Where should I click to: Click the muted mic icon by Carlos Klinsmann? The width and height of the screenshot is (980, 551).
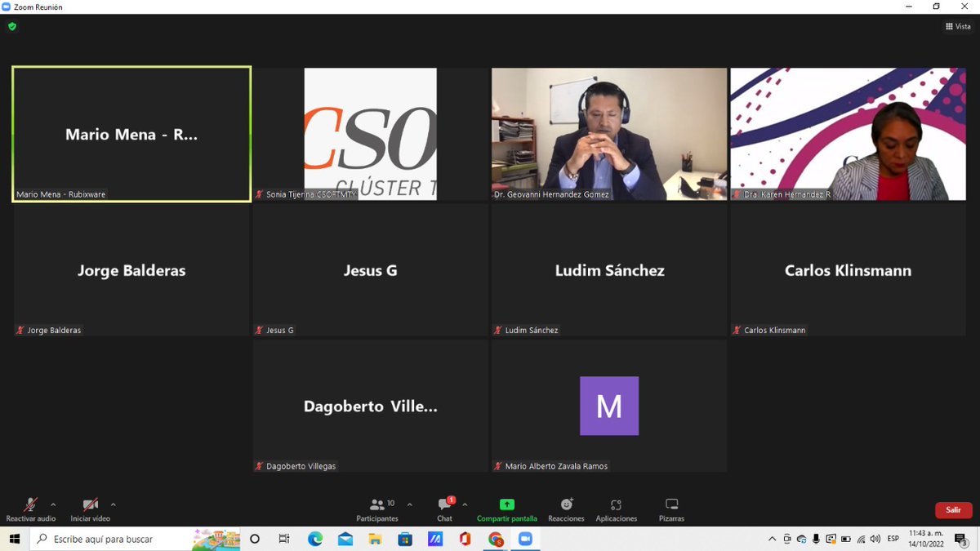(x=737, y=330)
